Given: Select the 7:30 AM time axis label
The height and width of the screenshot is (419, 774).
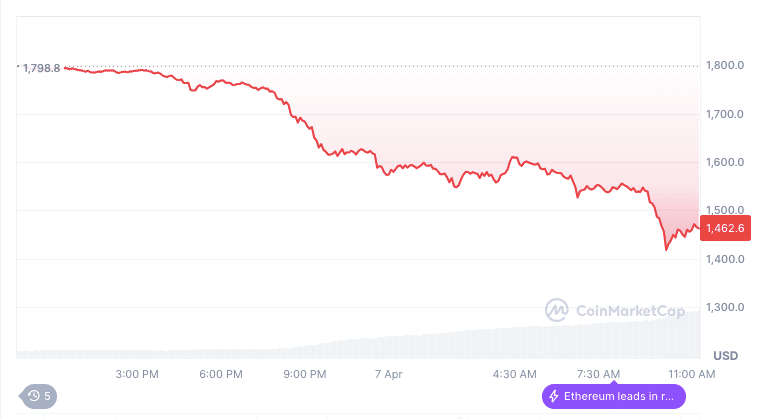Looking at the screenshot, I should [599, 374].
